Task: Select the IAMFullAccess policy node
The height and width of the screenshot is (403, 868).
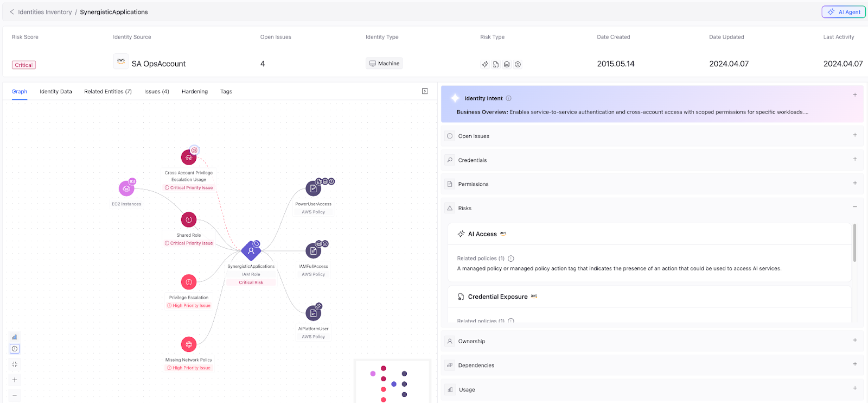Action: 313,251
